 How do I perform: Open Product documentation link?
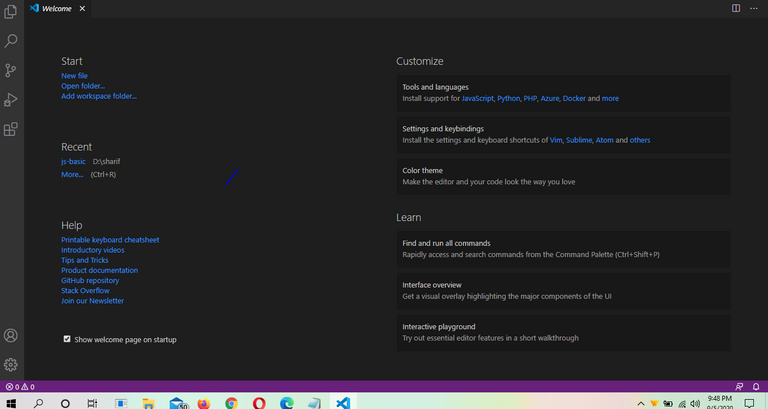point(99,270)
